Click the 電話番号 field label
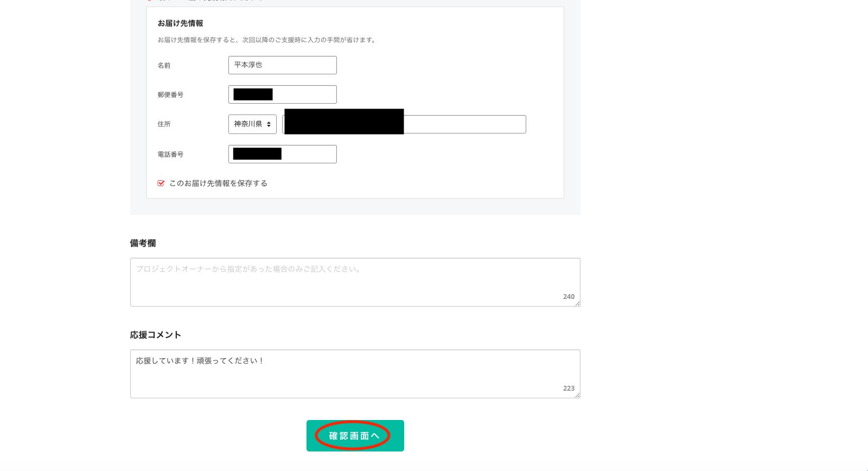The image size is (868, 471). click(170, 155)
